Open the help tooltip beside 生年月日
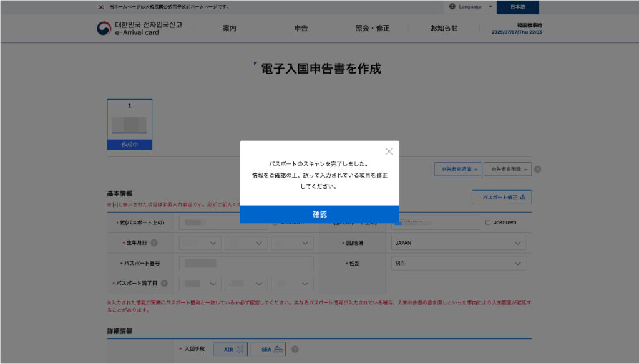Screen dimensions: 639x364 click(x=155, y=242)
